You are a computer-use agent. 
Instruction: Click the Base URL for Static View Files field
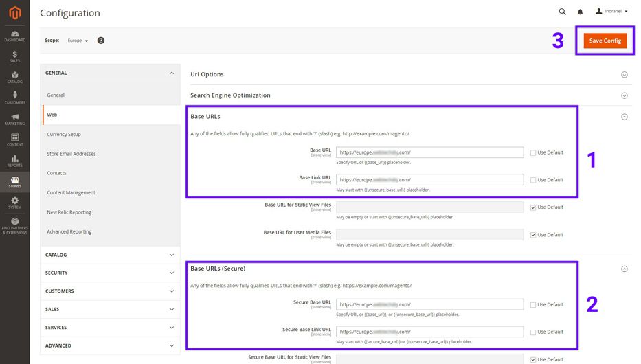pyautogui.click(x=429, y=207)
